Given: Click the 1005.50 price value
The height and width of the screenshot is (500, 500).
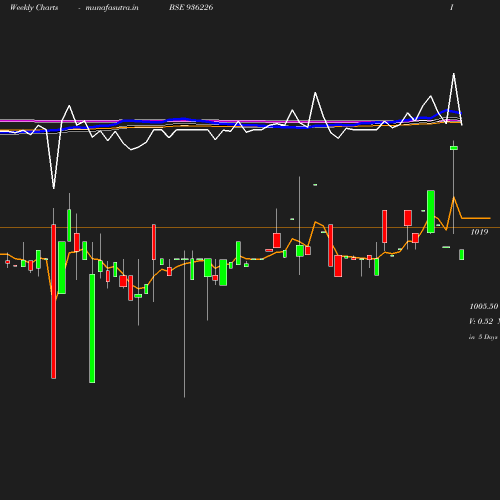Looking at the screenshot, I should point(484,306).
